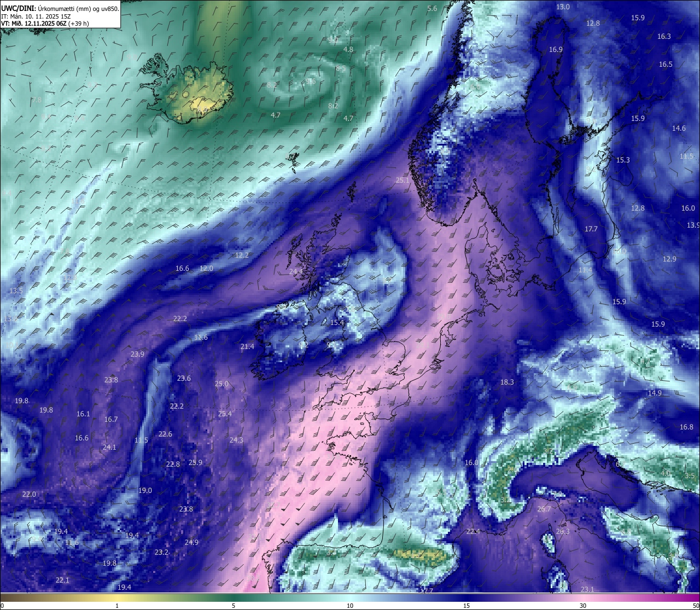Click the 24.3 value label
The height and width of the screenshot is (610, 700).
click(236, 440)
